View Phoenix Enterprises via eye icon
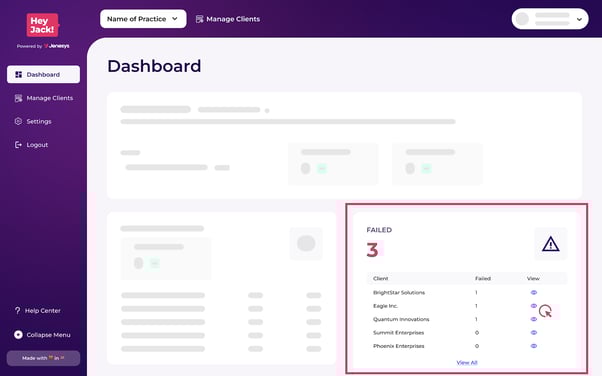Viewport: 602px width, 376px height. click(x=533, y=346)
